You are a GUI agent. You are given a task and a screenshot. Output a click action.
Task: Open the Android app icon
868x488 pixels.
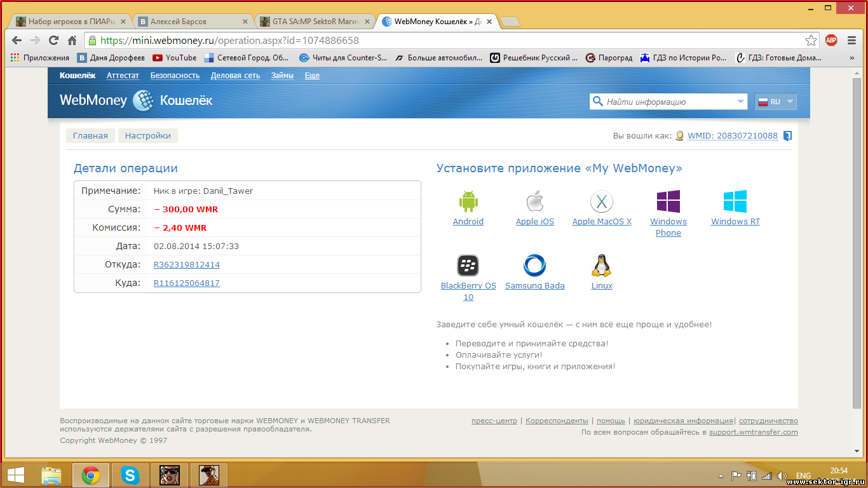[468, 201]
